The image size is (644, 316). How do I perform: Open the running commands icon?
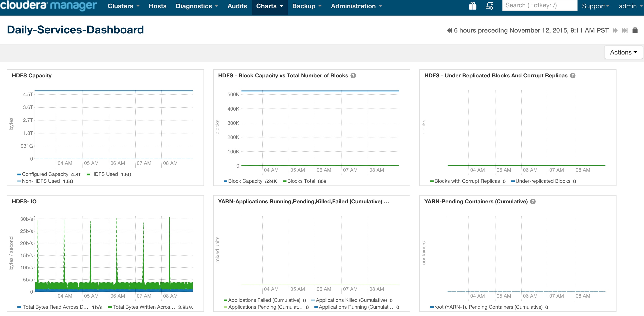[x=489, y=6]
